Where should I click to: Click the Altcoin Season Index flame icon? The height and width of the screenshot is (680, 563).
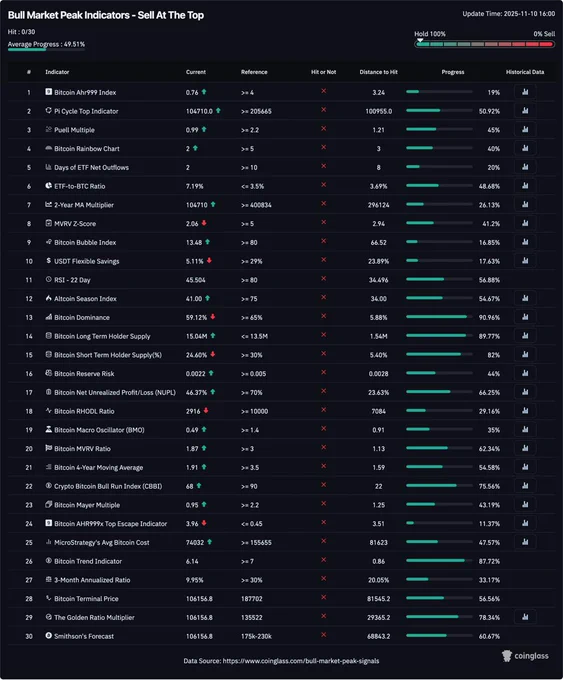coord(49,298)
